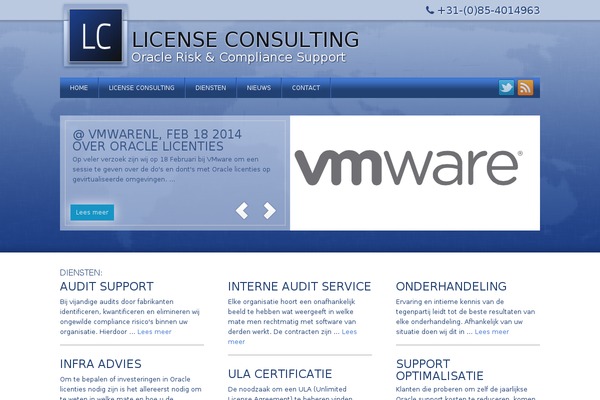The image size is (600, 400).
Task: Open the ONDERHANDELING heading
Action: coord(451,286)
